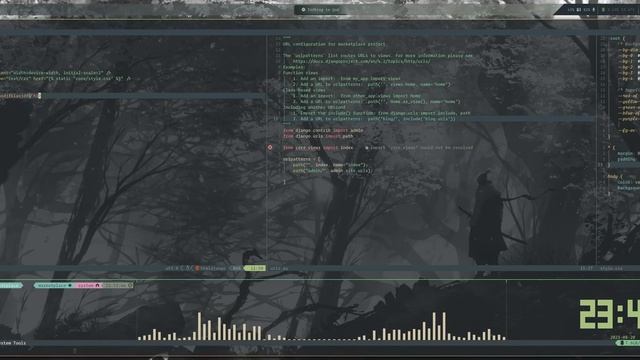Viewport: 640px width, 360px height.
Task: Click the red error marker in the editor gutter
Action: 270,147
